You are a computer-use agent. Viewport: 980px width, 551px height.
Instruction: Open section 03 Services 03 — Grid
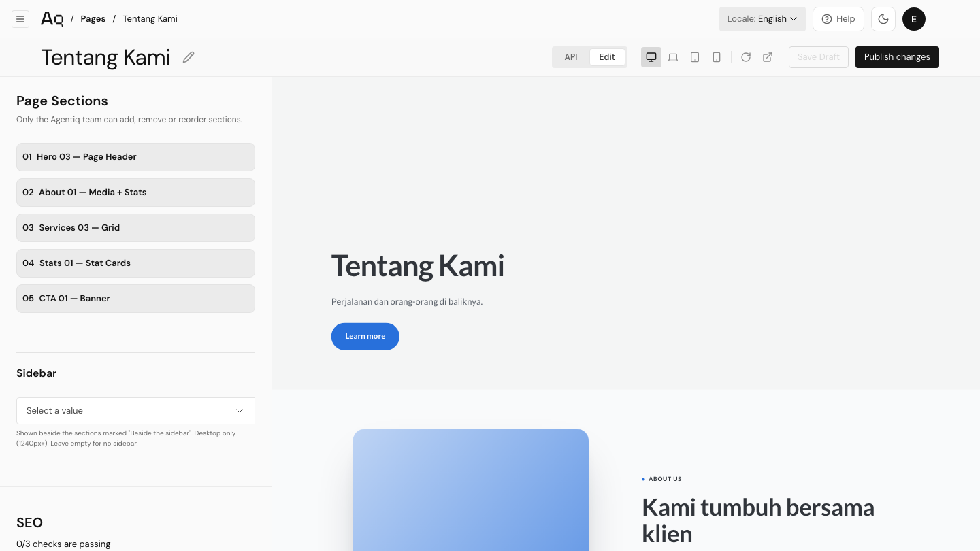point(135,228)
